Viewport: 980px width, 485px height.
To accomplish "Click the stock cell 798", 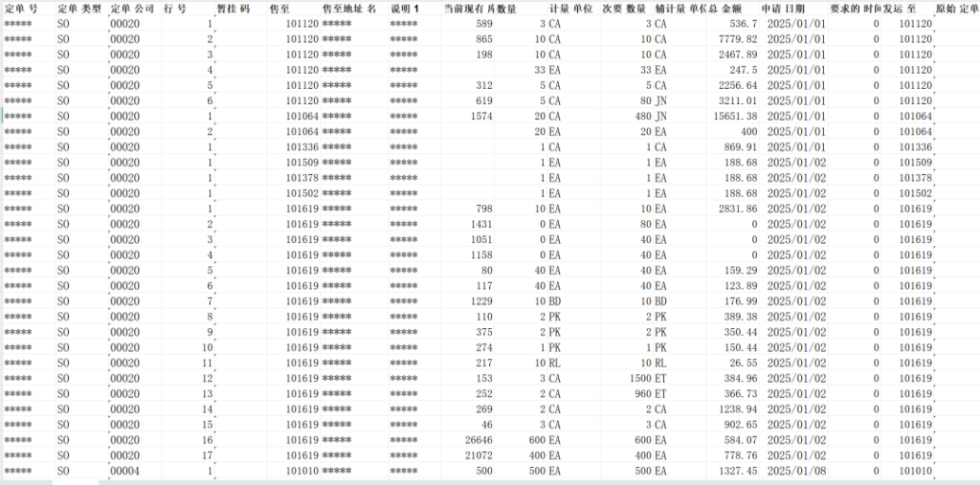I will (483, 209).
